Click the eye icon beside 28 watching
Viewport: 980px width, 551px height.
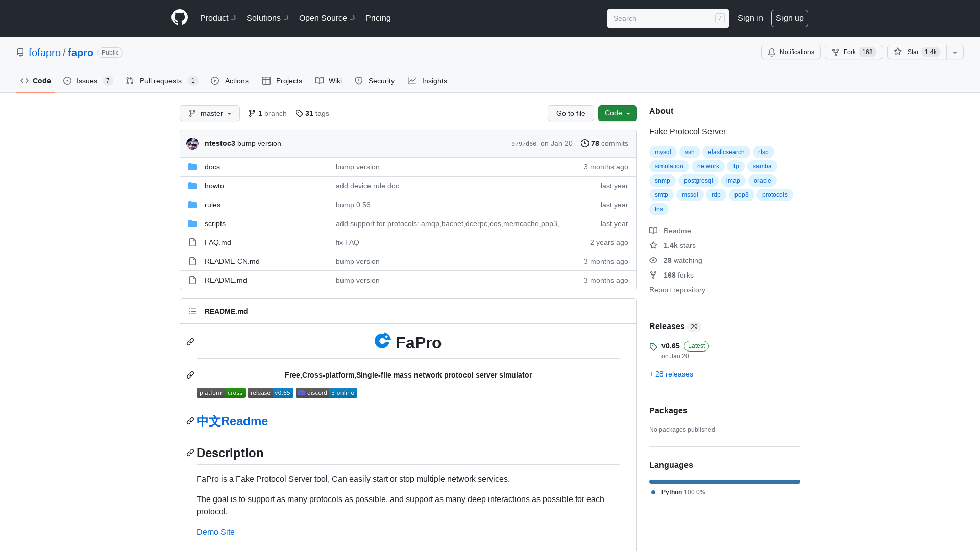[x=653, y=260]
